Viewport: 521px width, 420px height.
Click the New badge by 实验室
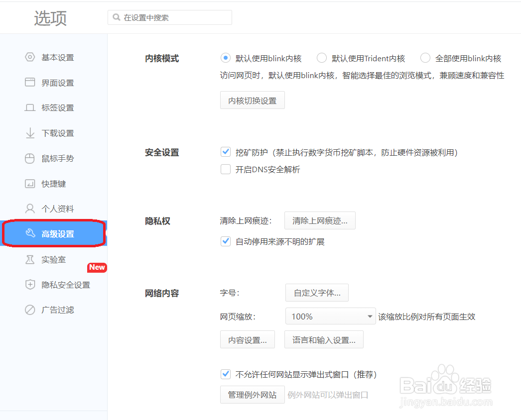(97, 267)
